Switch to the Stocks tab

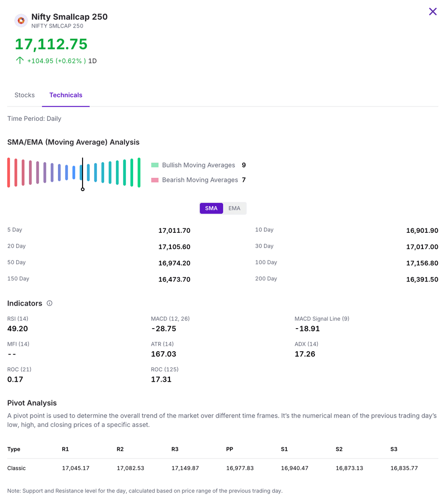25,95
